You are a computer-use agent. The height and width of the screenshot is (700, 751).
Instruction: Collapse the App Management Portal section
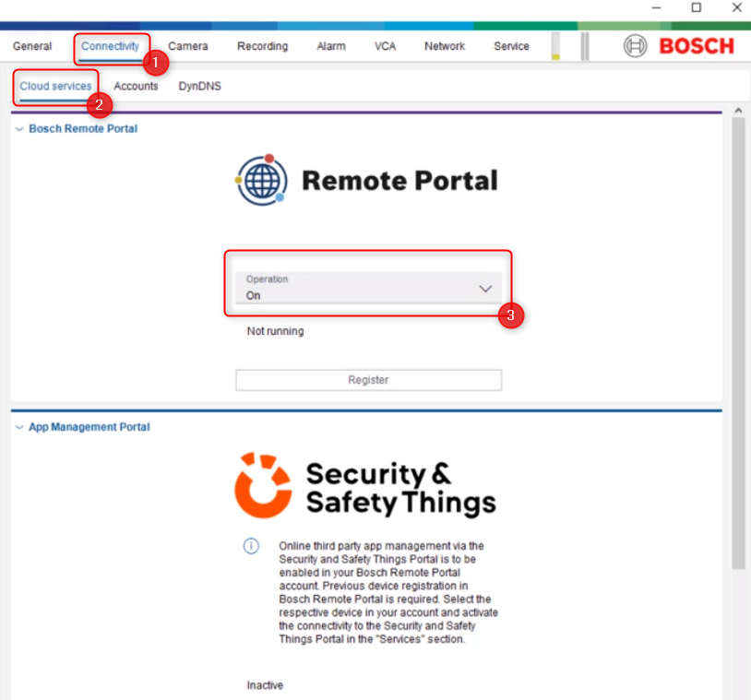[x=19, y=427]
